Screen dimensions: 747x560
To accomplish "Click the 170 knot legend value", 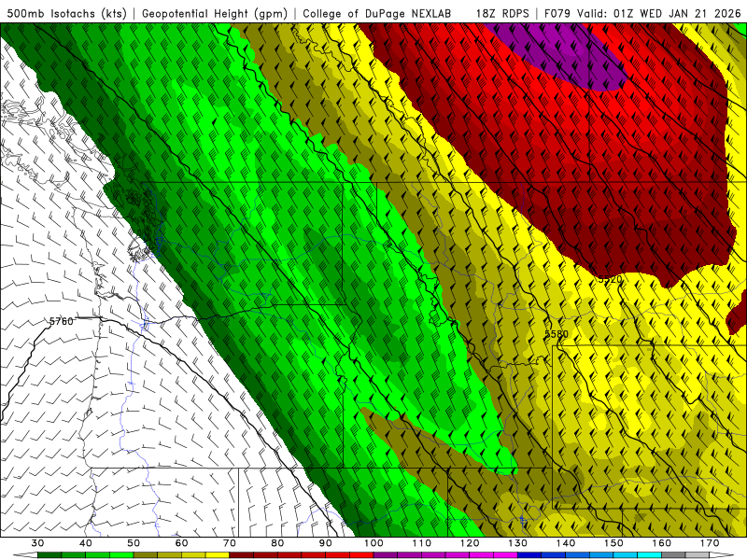I will click(x=710, y=543).
